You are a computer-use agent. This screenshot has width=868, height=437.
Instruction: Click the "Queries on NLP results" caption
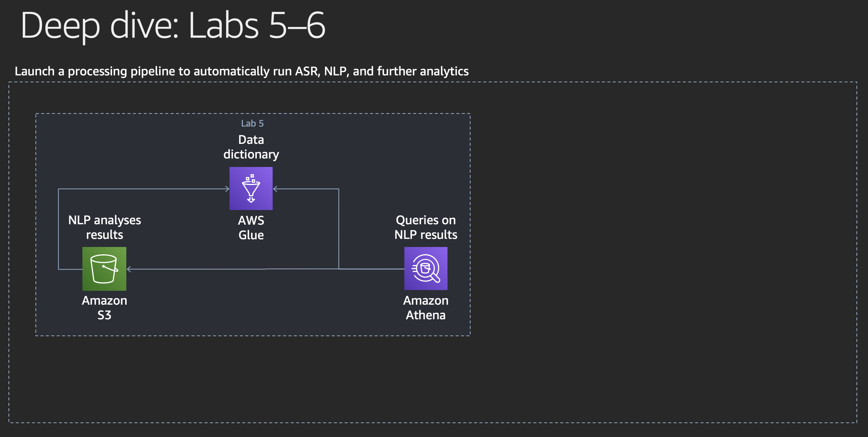pos(426,227)
